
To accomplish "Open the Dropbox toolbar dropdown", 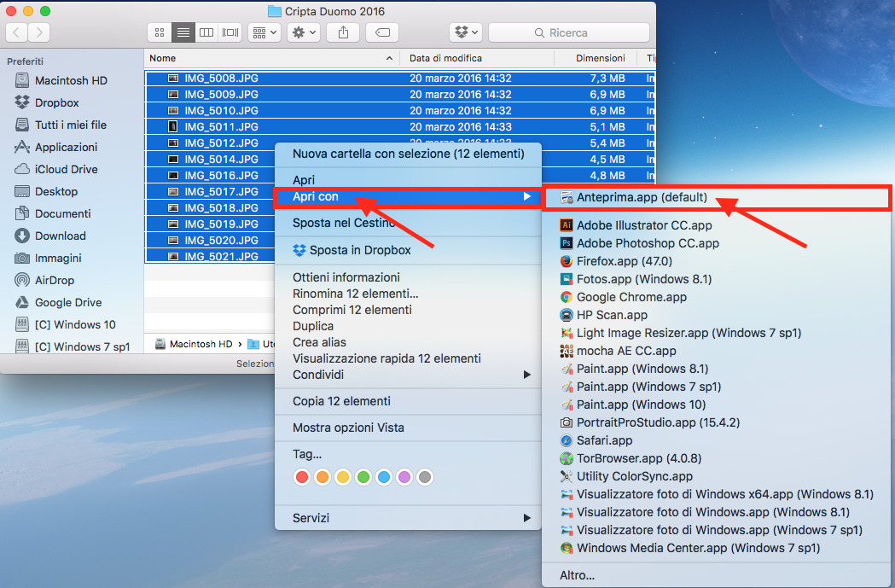I will point(467,32).
